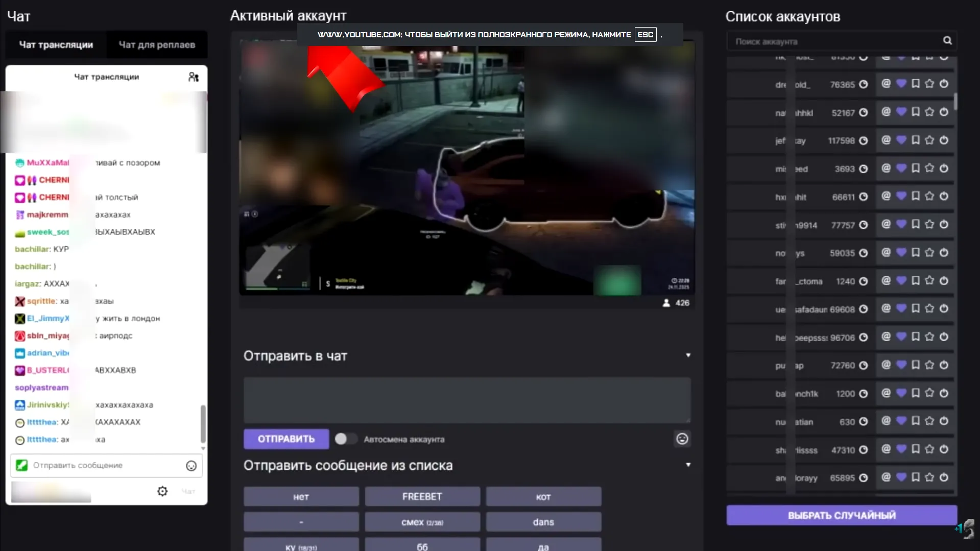Open chat settings via the gear icon

point(162,491)
